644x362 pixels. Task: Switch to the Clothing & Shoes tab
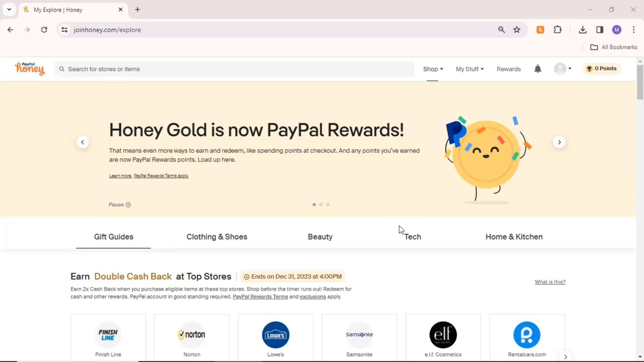point(217,237)
